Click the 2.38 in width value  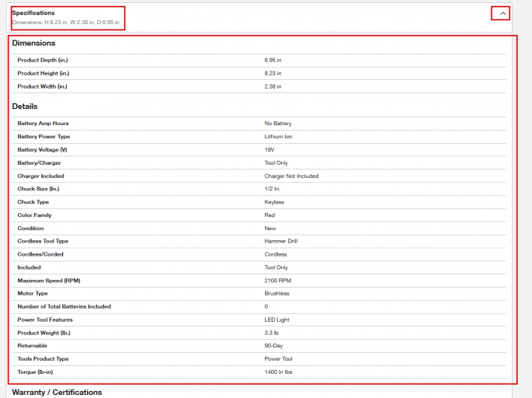[x=273, y=86]
